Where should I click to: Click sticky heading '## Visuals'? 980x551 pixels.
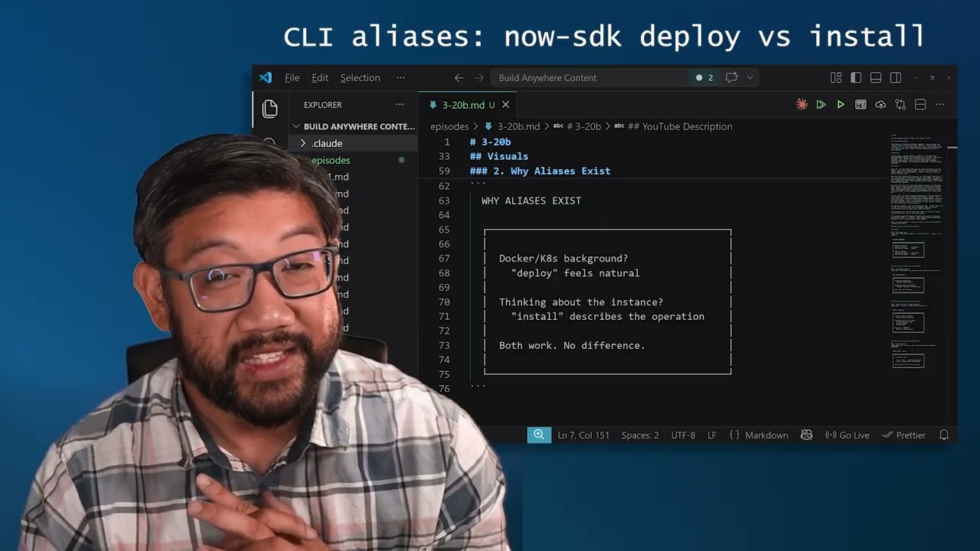pyautogui.click(x=499, y=156)
